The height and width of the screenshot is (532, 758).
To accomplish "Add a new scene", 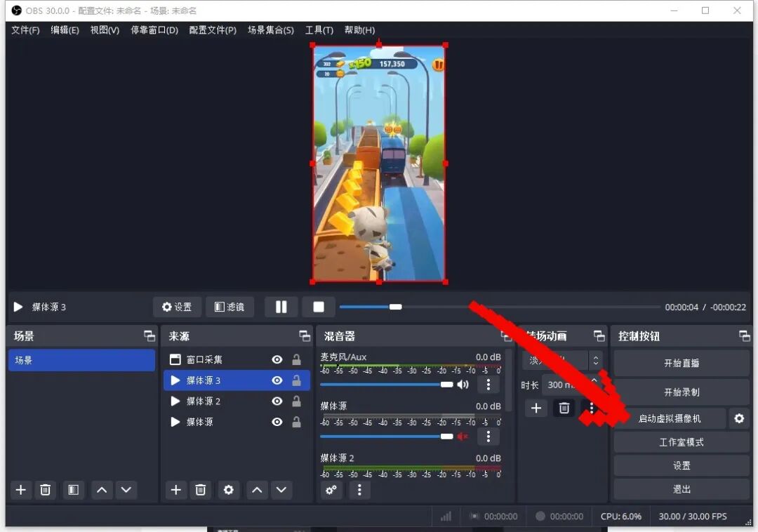I will tap(21, 490).
